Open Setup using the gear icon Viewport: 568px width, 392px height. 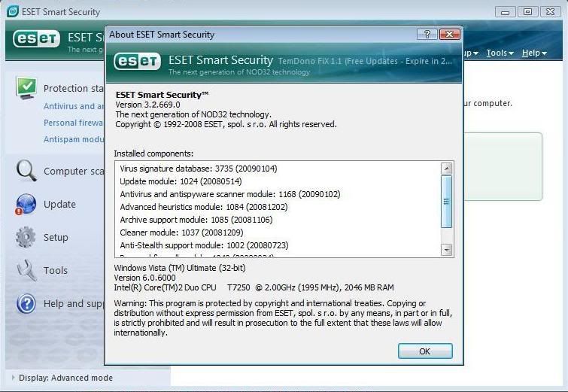pos(26,237)
